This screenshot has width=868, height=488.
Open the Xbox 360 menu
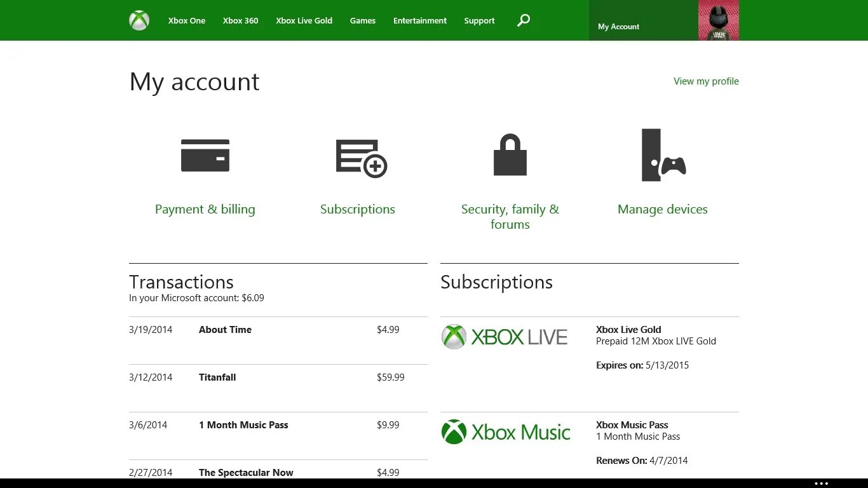tap(240, 20)
